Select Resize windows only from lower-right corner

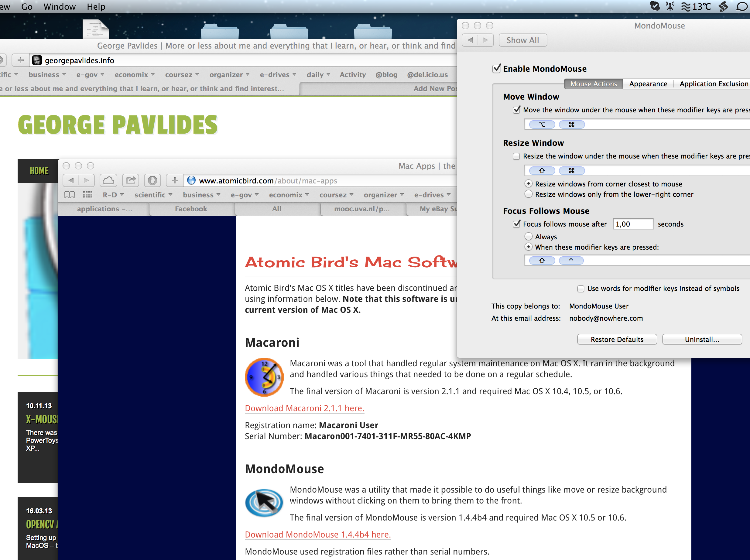pos(528,194)
